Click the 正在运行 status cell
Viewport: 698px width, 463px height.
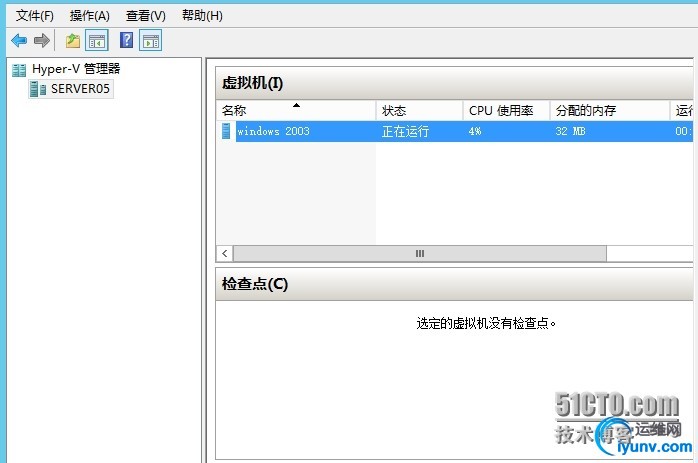(405, 131)
